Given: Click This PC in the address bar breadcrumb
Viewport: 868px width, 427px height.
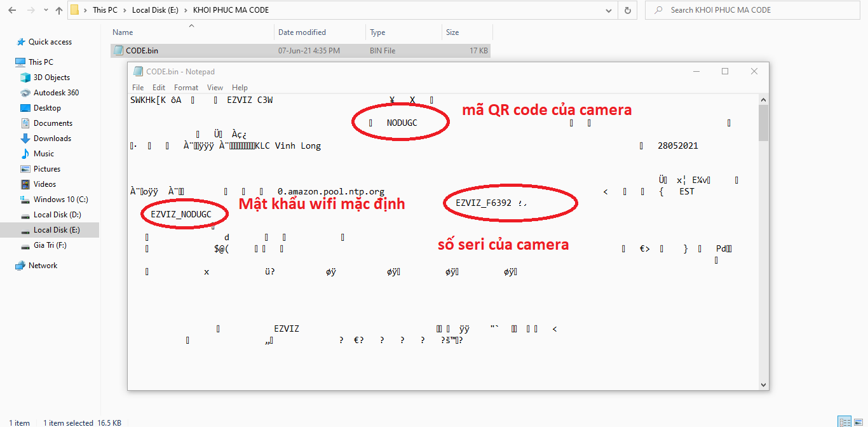Looking at the screenshot, I should pyautogui.click(x=106, y=10).
